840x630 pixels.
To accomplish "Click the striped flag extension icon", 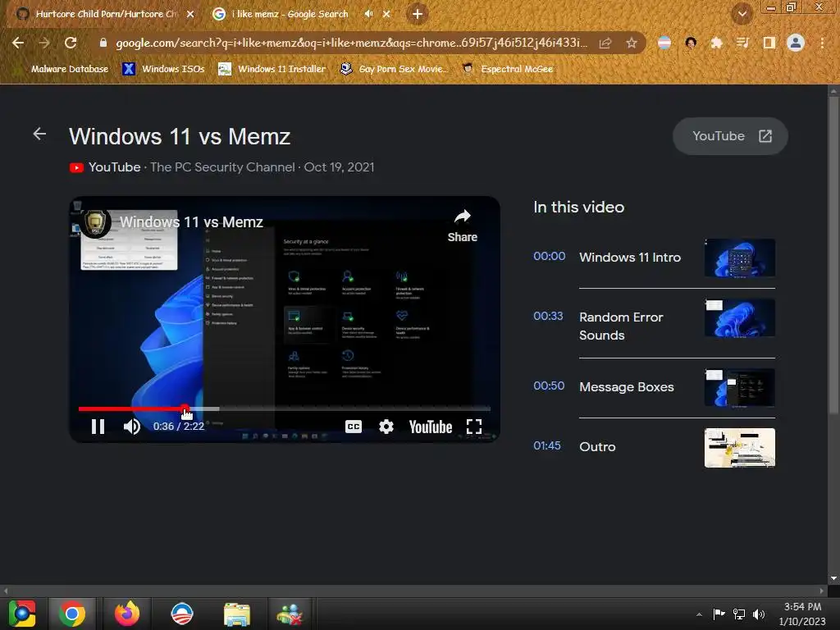I will (664, 43).
